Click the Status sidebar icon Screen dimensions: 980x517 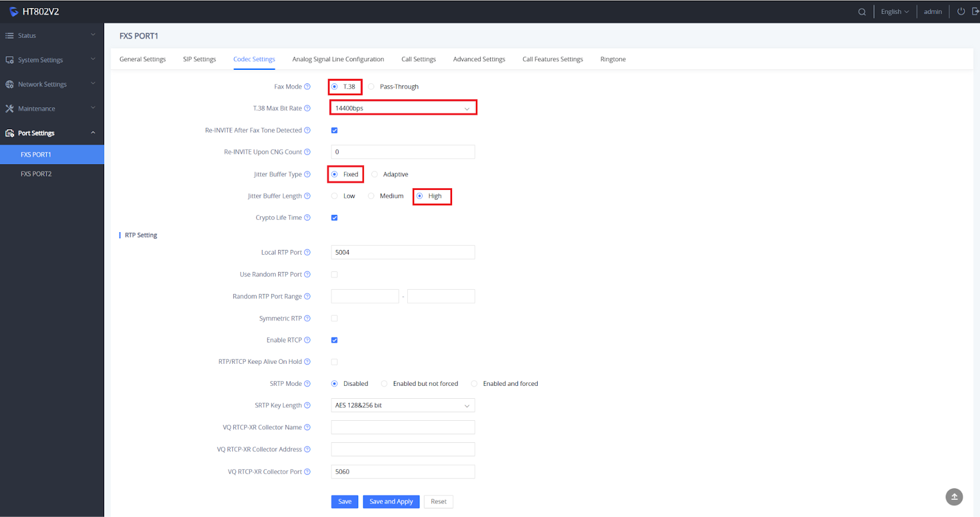coord(9,36)
